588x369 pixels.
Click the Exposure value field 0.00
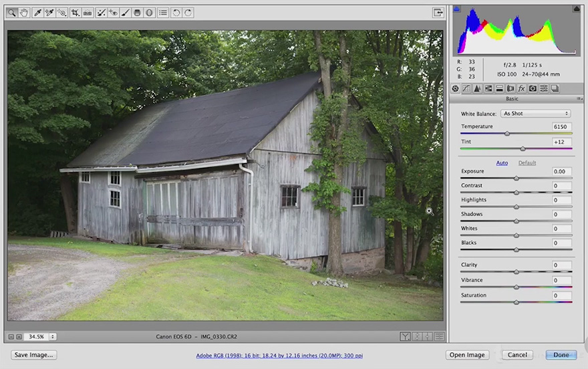561,171
